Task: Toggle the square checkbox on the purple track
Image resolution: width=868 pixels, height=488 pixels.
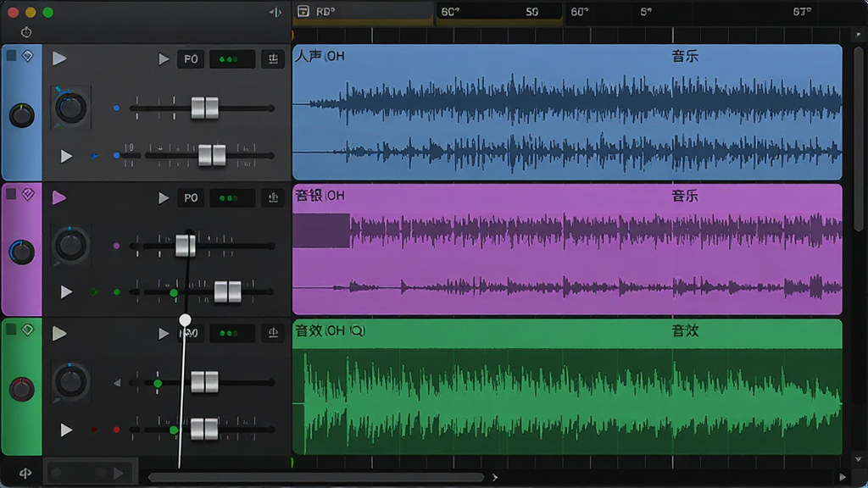Action: coord(10,194)
